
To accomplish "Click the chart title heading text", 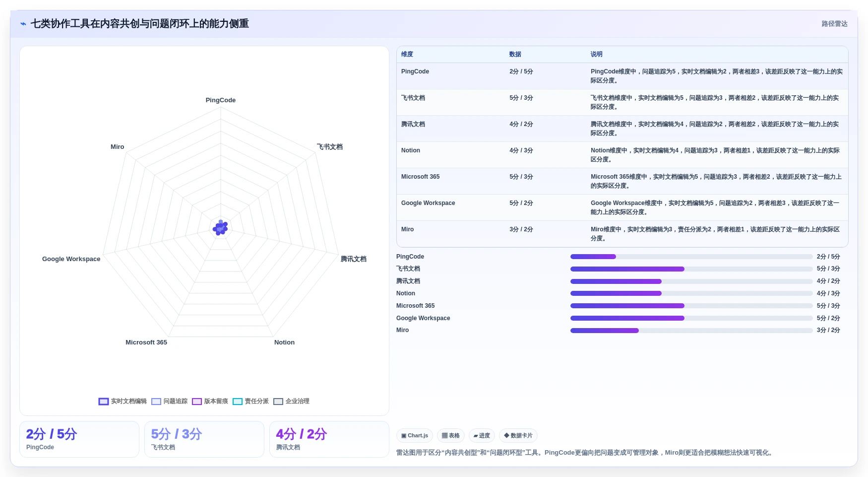I will [140, 24].
